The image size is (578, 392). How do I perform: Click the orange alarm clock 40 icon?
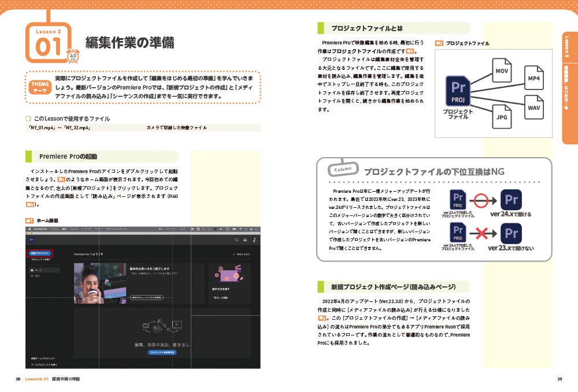(x=73, y=56)
